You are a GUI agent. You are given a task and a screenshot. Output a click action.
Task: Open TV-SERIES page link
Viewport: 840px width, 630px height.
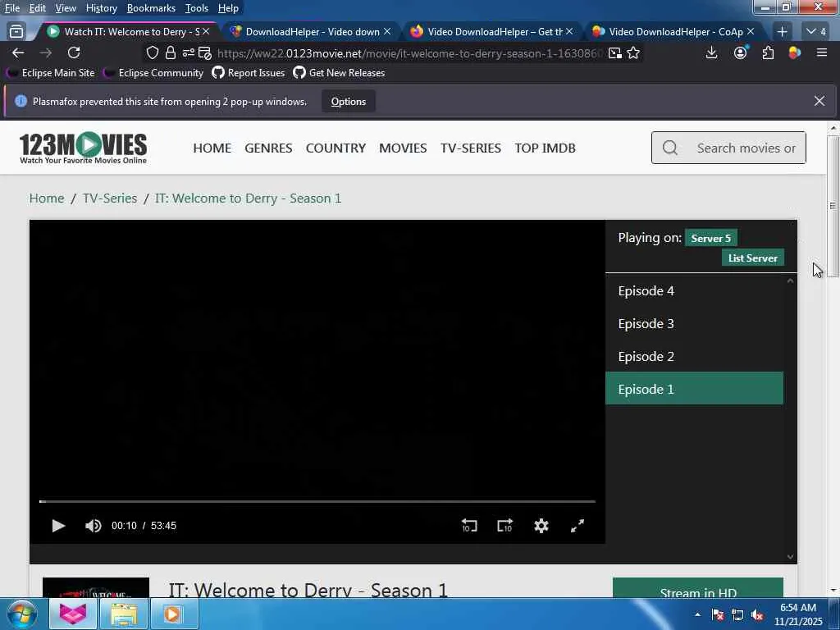click(x=471, y=148)
